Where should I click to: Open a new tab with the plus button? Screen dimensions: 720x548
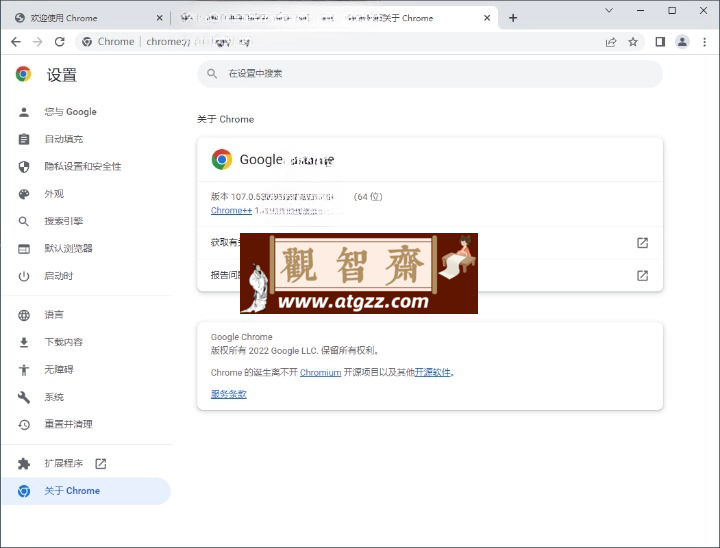coord(513,18)
